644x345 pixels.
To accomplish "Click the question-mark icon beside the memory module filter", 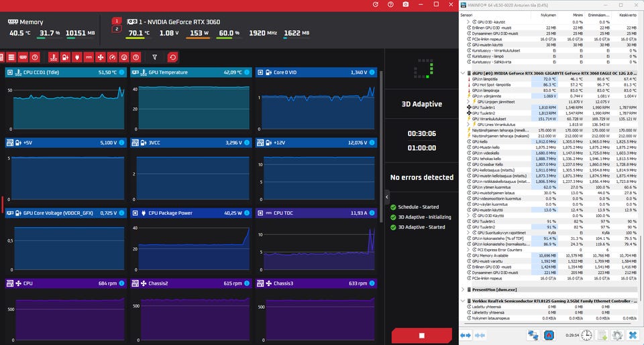I will pyautogui.click(x=35, y=58).
